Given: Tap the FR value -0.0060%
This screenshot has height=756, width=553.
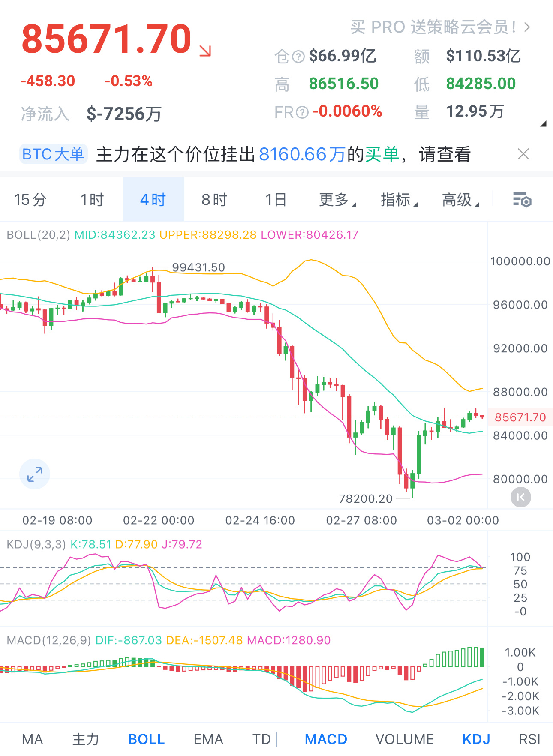Looking at the screenshot, I should click(x=347, y=111).
